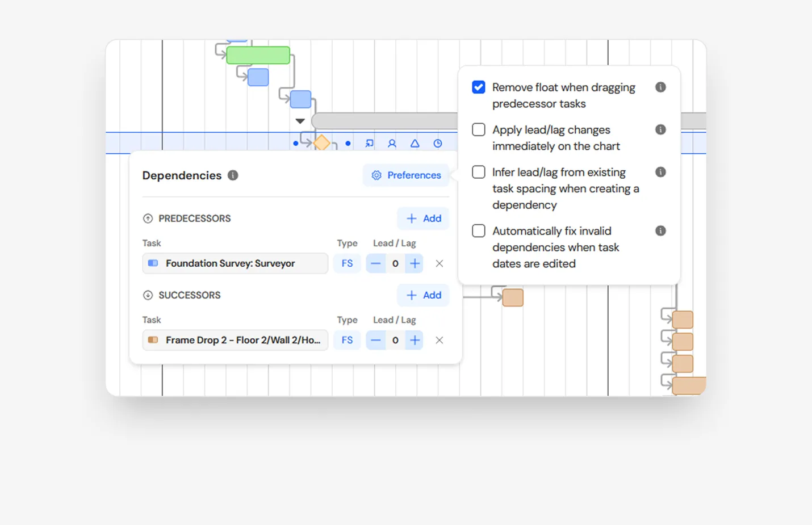Click the lead/lag value field for Foundation Survey
Image resolution: width=812 pixels, height=525 pixels.
[395, 263]
